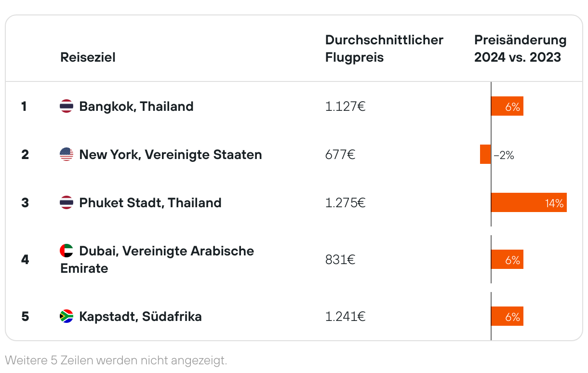Click the Durchschnittlicher Flugpreis column header
588x373 pixels.
[x=384, y=48]
